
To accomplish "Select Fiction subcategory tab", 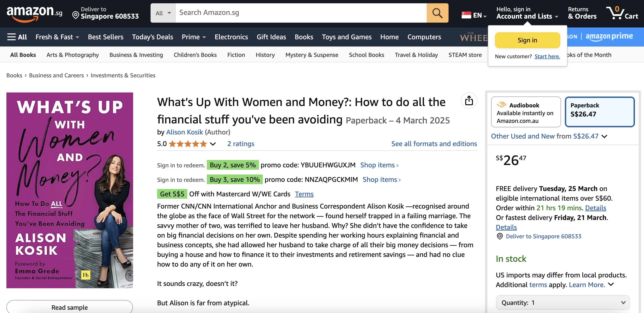I will coord(236,55).
